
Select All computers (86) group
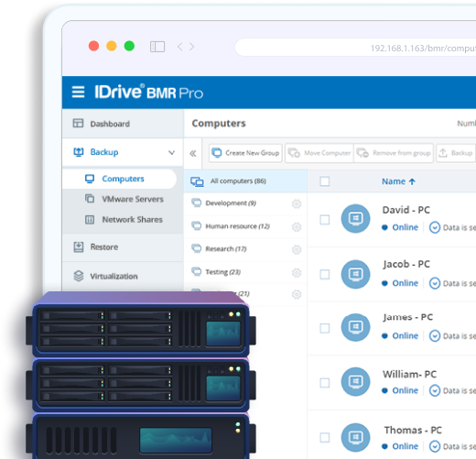(245, 181)
